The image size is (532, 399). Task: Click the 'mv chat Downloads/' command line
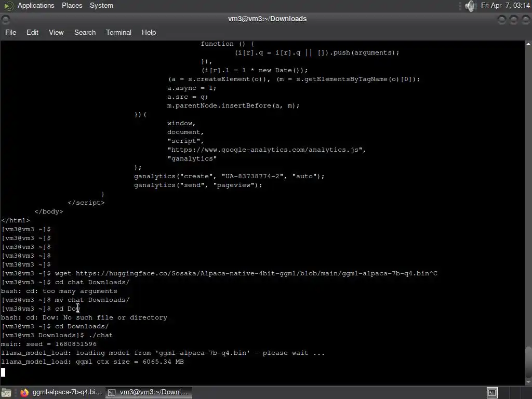coord(65,300)
